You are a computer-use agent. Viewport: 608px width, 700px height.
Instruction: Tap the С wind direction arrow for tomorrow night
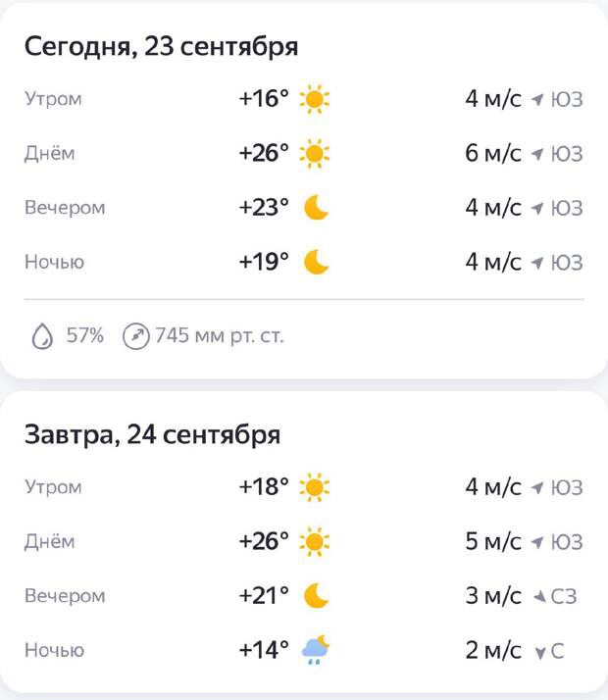coord(540,652)
